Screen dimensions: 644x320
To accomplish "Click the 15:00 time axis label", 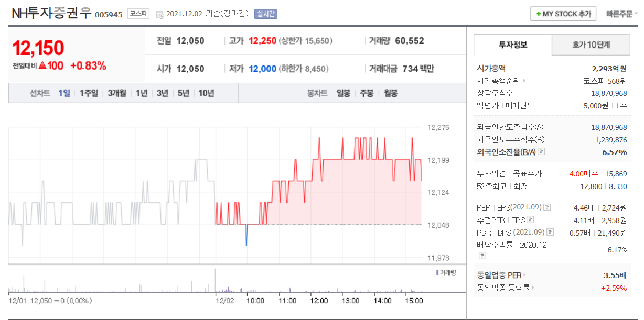I will (x=414, y=301).
